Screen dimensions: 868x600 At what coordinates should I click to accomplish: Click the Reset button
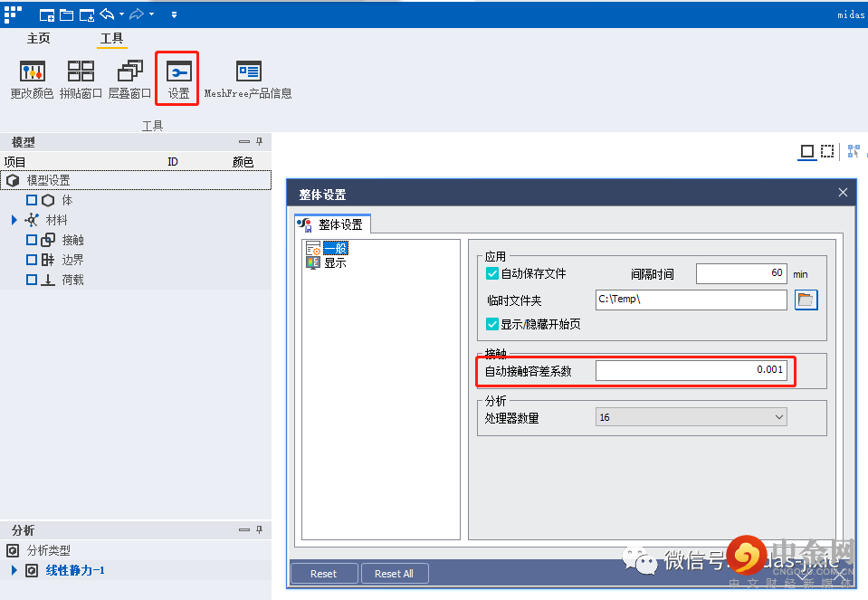pos(324,574)
